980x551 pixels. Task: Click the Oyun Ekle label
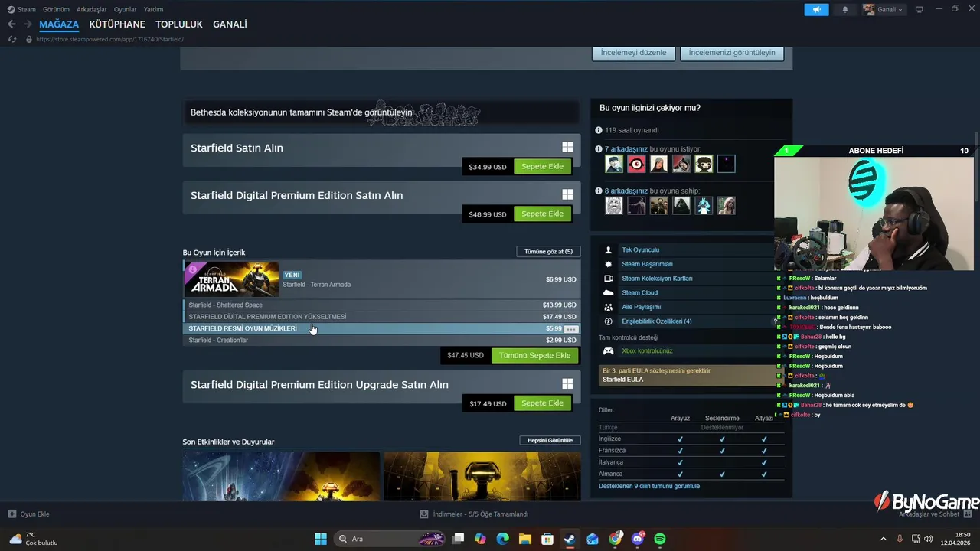click(34, 514)
